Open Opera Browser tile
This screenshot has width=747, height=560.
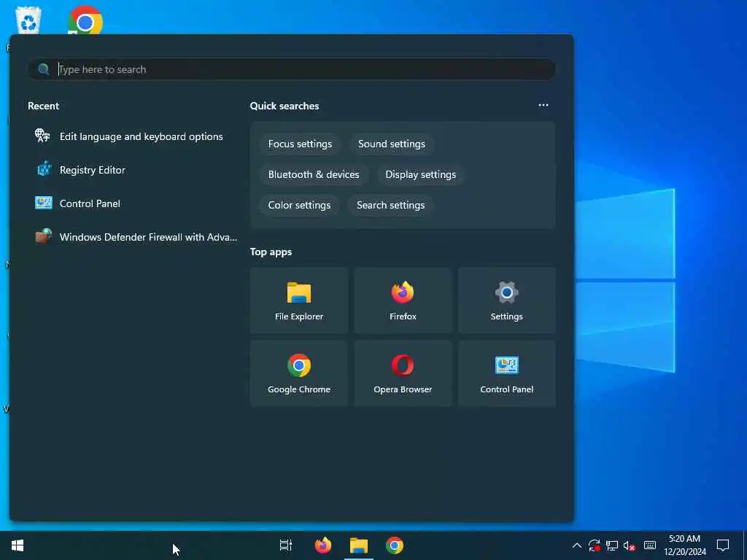point(403,374)
